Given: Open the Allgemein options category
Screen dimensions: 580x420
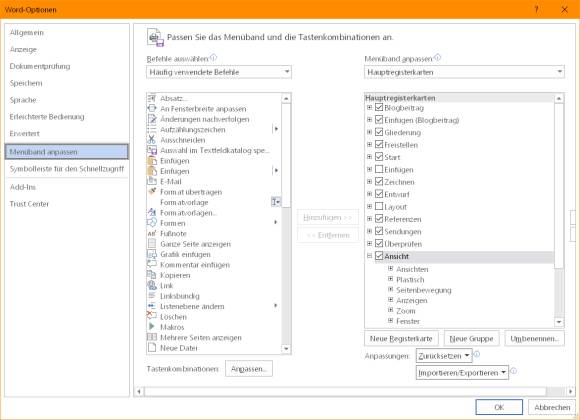Looking at the screenshot, I should coord(67,33).
